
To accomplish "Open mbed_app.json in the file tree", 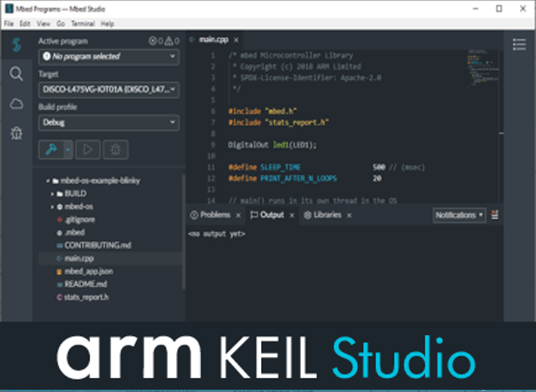I will pos(89,271).
